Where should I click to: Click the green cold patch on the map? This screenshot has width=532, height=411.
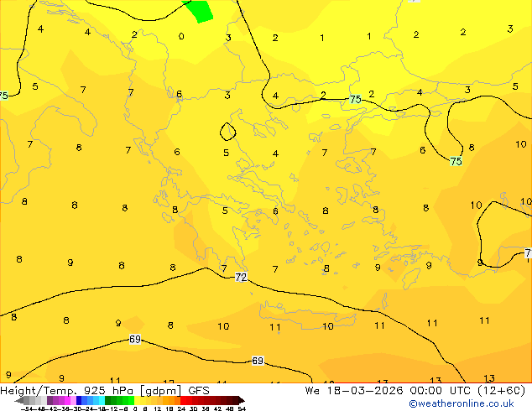(200, 10)
